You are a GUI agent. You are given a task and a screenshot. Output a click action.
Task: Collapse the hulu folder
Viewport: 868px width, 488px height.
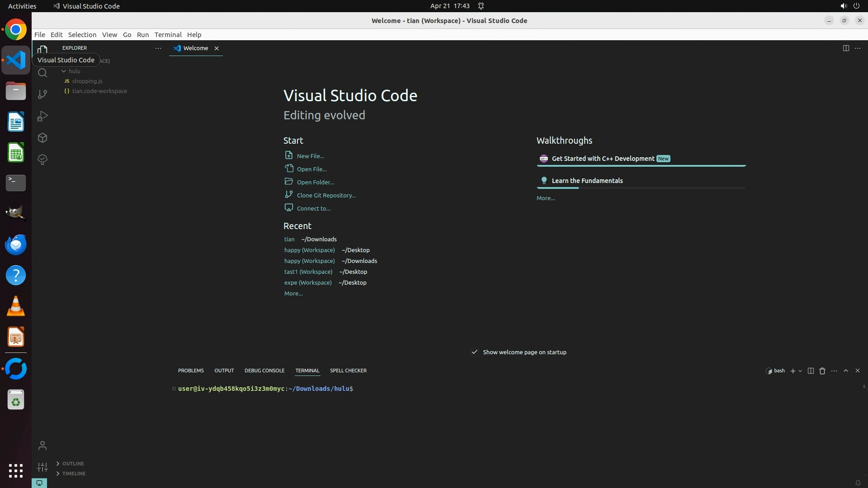pyautogui.click(x=64, y=71)
